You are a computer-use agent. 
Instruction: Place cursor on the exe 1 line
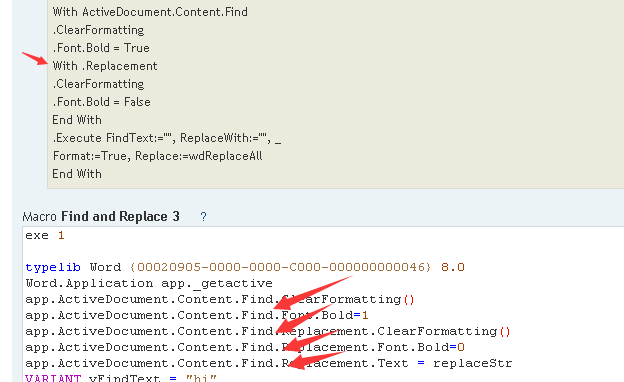click(45, 236)
